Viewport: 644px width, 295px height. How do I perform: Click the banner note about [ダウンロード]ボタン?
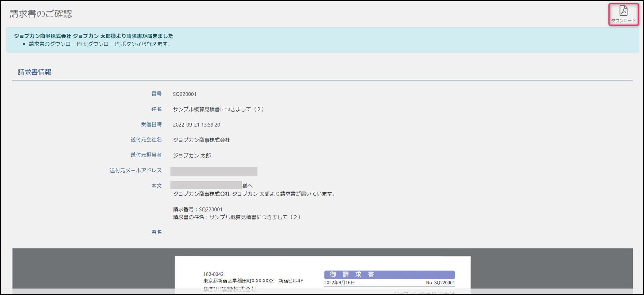tap(100, 44)
